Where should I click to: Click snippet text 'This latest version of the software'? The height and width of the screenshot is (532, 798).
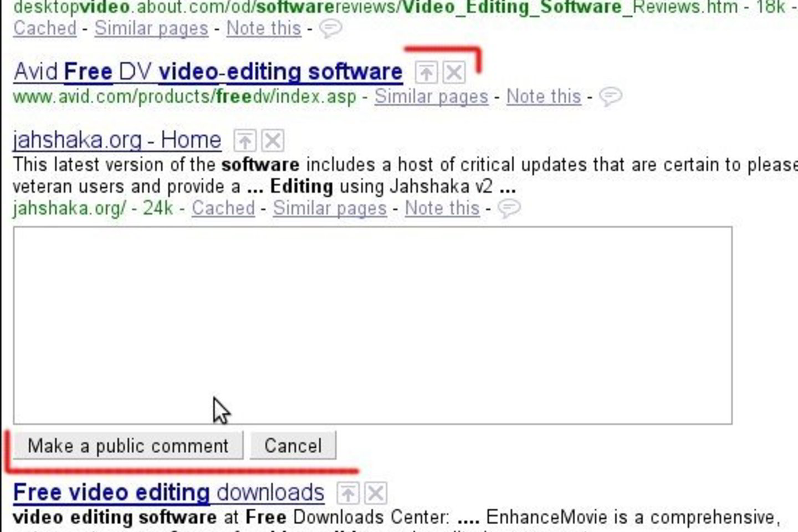click(156, 165)
